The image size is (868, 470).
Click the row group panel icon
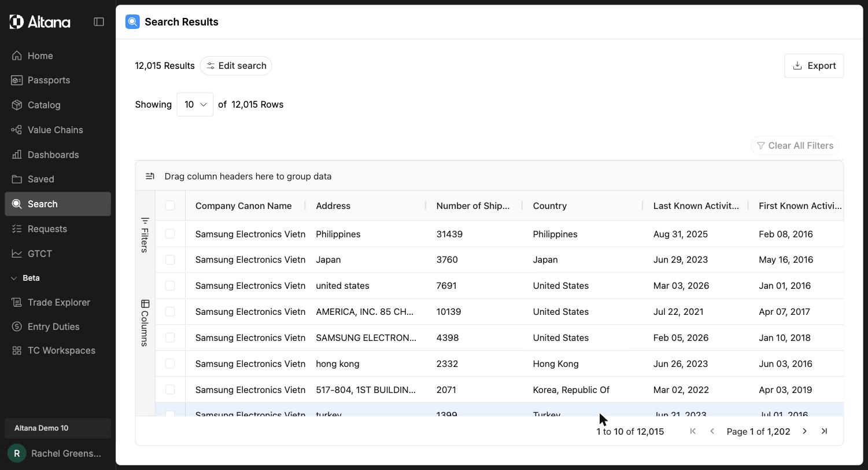tap(150, 176)
